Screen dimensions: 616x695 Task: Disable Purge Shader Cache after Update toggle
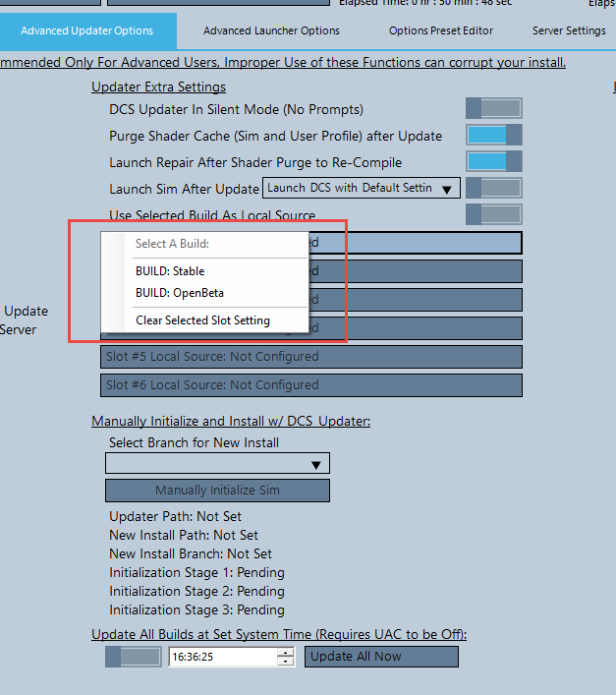[494, 136]
